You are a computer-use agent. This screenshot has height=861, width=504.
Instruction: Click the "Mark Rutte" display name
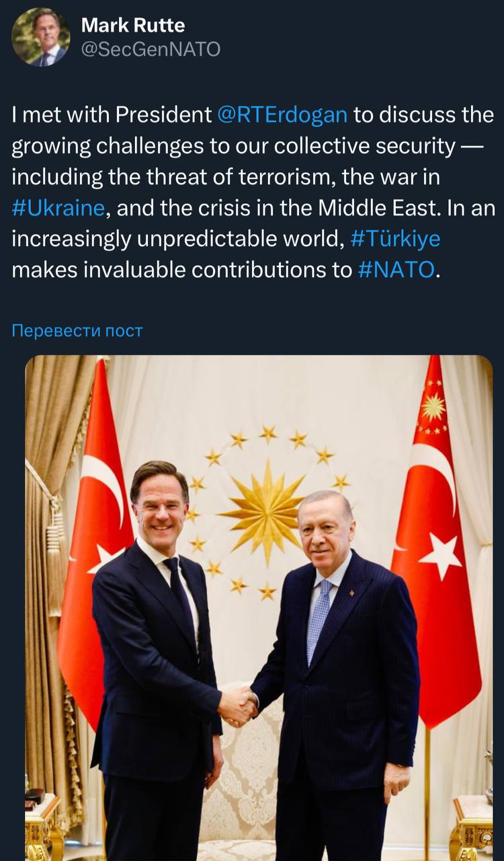(132, 26)
